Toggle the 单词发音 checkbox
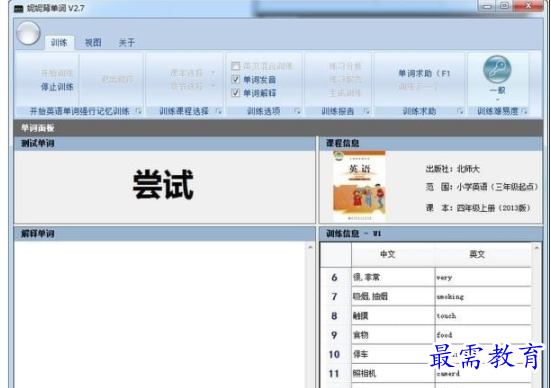The height and width of the screenshot is (388, 551). (x=235, y=79)
